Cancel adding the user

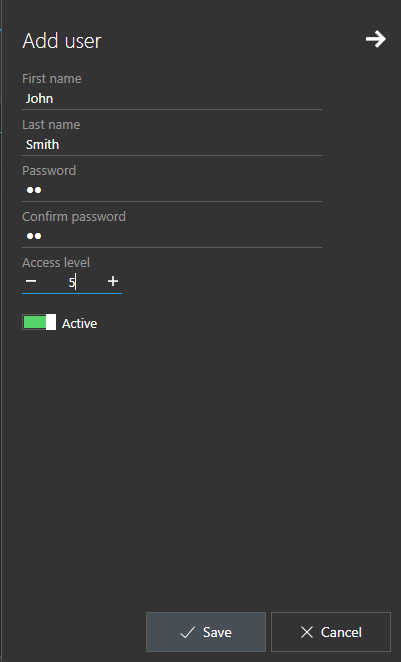point(331,632)
